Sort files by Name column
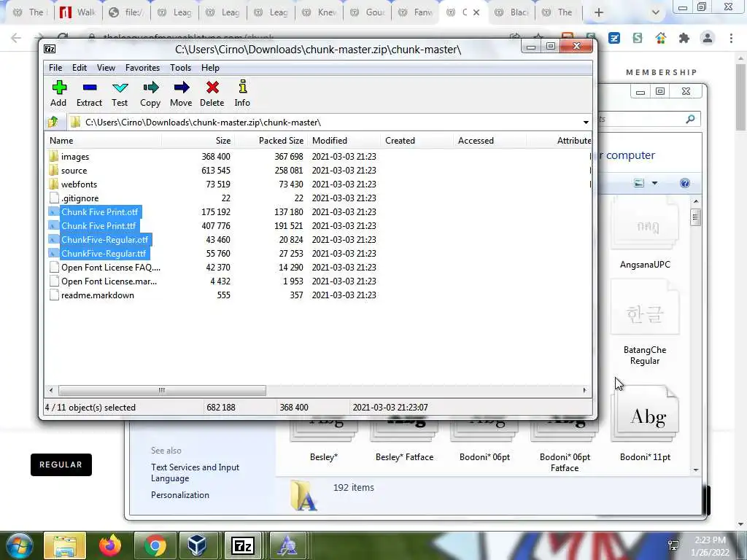The image size is (747, 560). (x=103, y=141)
